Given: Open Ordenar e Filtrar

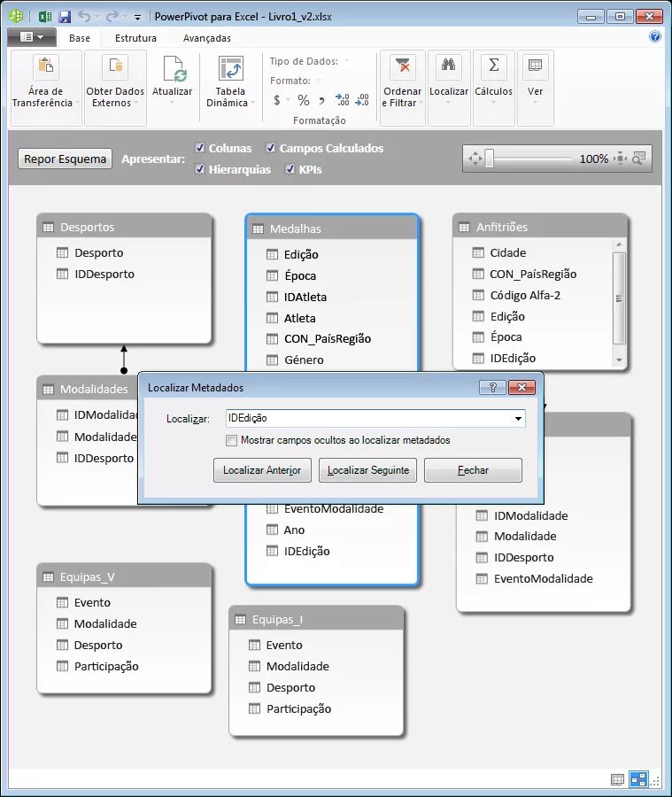Looking at the screenshot, I should tap(403, 89).
